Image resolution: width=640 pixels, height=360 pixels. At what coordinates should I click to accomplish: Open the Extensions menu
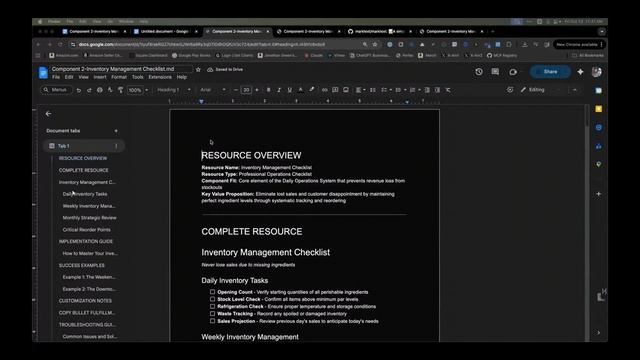click(x=160, y=77)
